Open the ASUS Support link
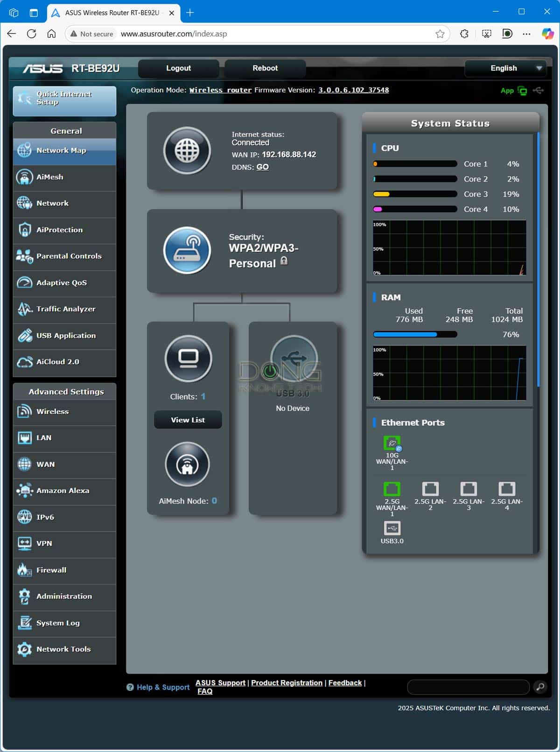Image resolution: width=560 pixels, height=752 pixels. (x=220, y=683)
